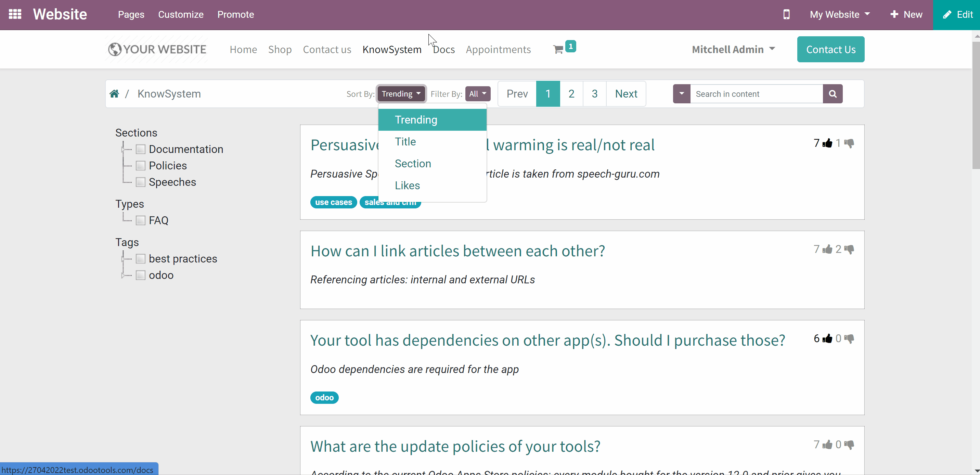Open the Appointments nav link
The height and width of the screenshot is (475, 980).
(498, 50)
